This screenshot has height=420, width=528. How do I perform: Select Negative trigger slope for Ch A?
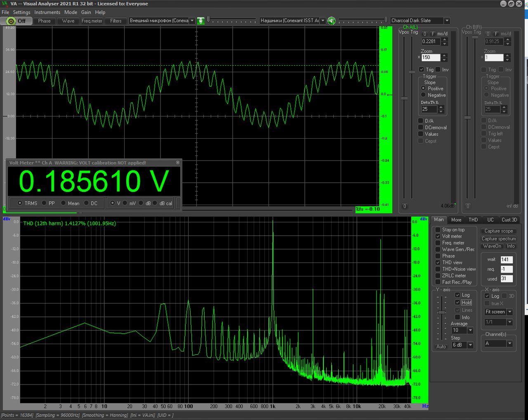423,95
